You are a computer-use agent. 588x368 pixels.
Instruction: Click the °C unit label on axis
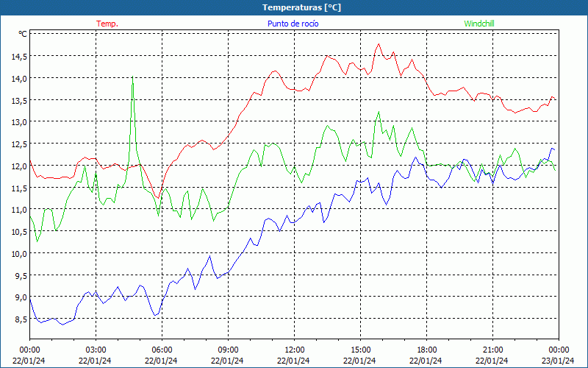23,34
